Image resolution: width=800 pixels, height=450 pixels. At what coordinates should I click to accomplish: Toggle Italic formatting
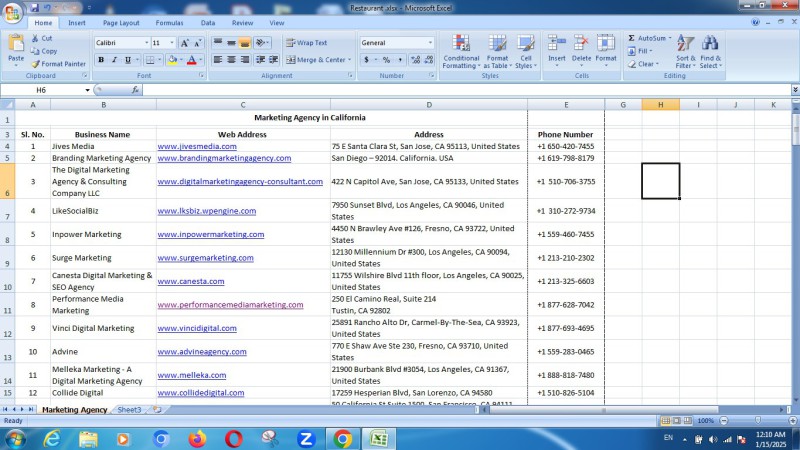pyautogui.click(x=114, y=60)
